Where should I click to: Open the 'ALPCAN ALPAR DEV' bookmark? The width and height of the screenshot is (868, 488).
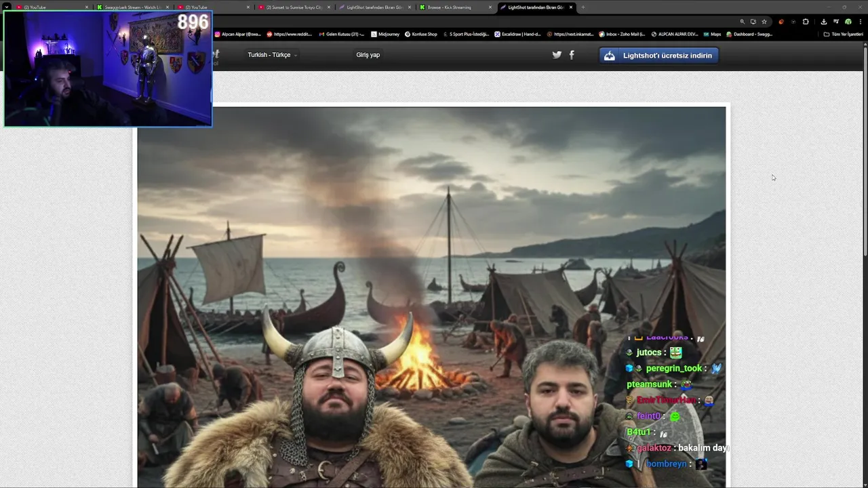click(x=674, y=34)
